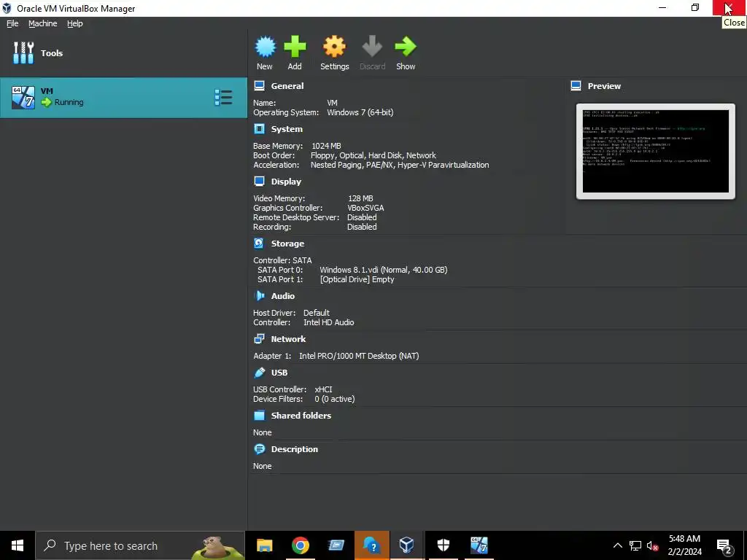The width and height of the screenshot is (747, 560).
Task: Click the Audio section heading
Action: (283, 296)
